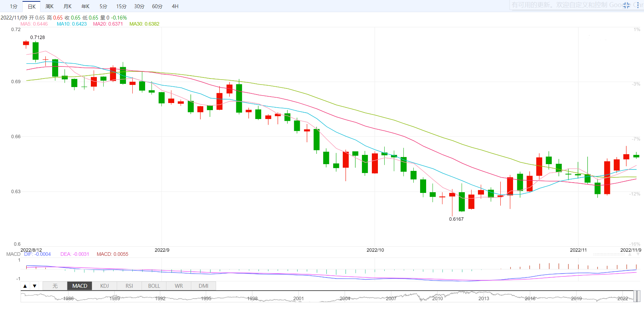Click the black down arrow beside indicator tabs
The image size is (644, 313).
click(x=34, y=286)
